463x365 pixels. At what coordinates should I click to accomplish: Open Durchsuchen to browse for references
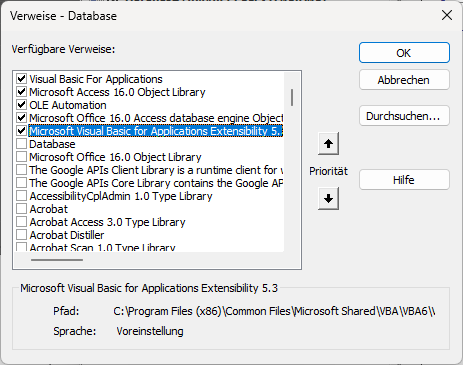[404, 116]
